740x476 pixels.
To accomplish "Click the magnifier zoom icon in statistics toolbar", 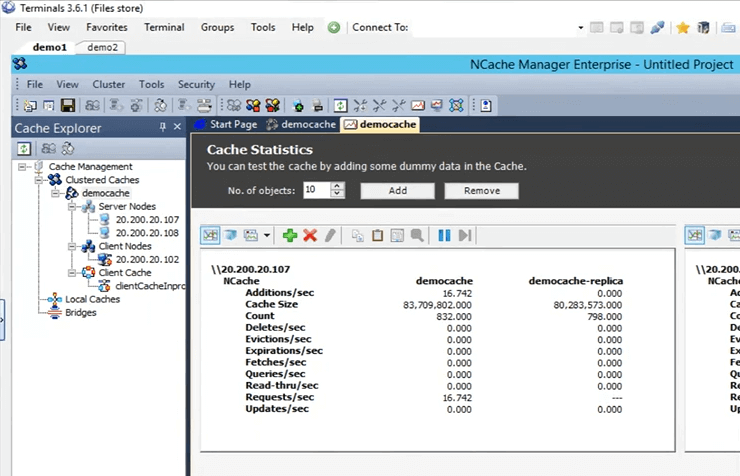I will click(417, 235).
